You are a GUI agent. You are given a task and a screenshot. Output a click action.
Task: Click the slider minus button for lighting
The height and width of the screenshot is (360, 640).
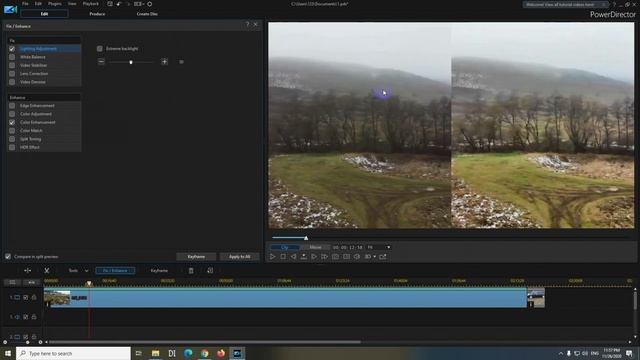101,62
